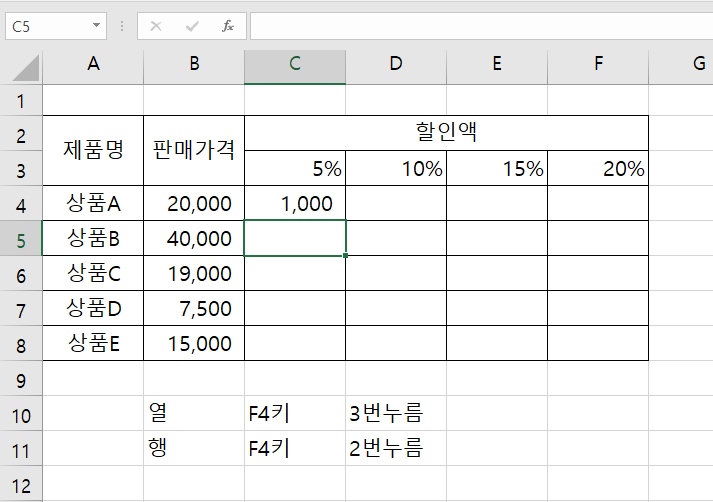Select column B header

(194, 67)
